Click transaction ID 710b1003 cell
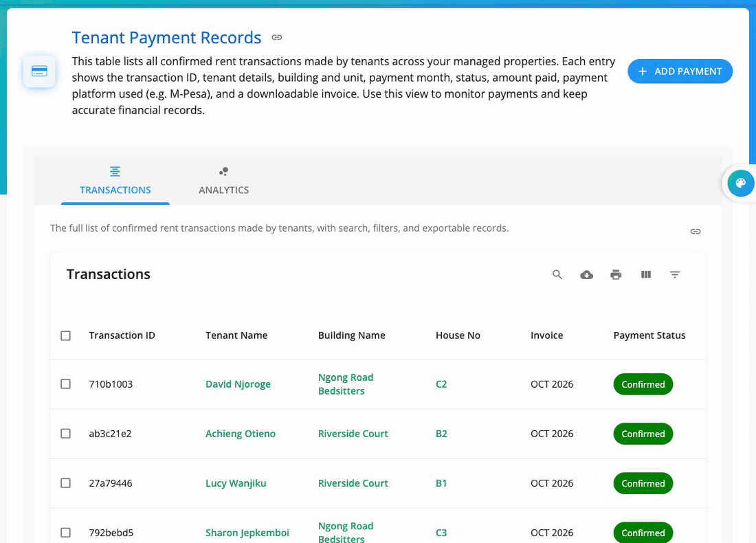The height and width of the screenshot is (543, 756). coord(111,384)
